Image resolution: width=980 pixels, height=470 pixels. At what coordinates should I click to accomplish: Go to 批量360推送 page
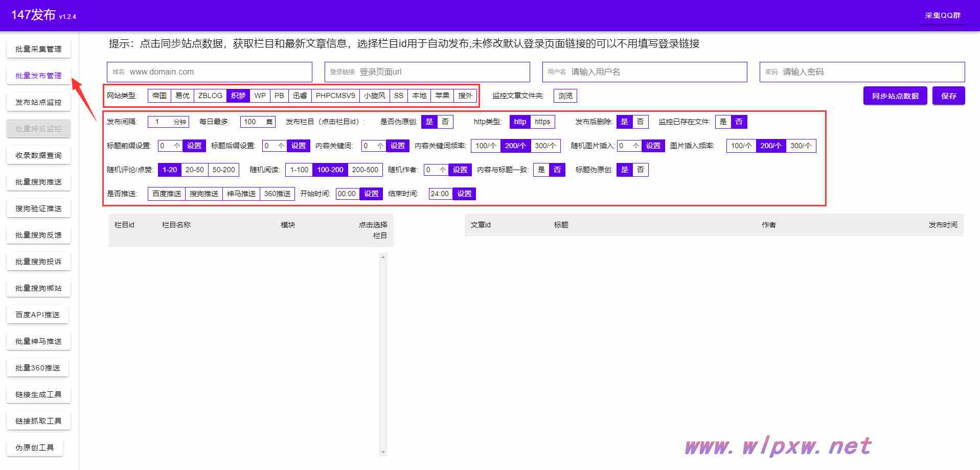coord(37,368)
